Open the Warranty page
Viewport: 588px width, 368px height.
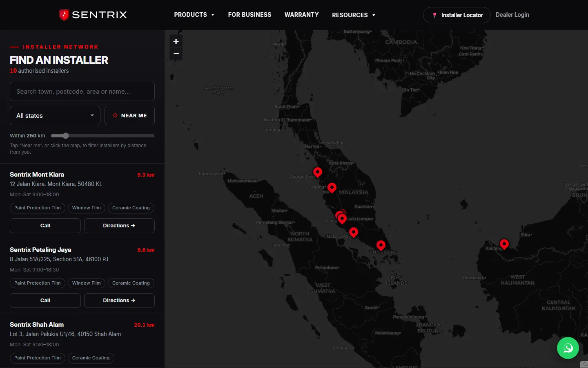[302, 15]
